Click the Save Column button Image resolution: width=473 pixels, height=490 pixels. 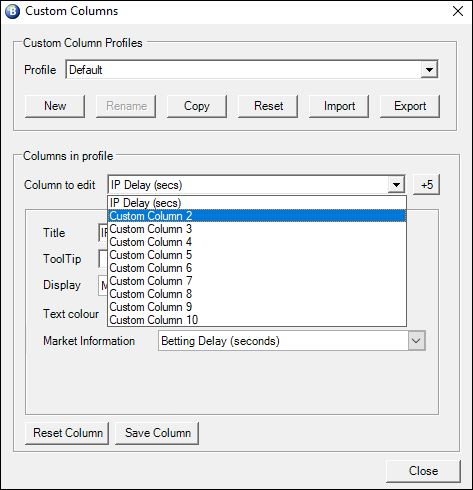pos(157,433)
